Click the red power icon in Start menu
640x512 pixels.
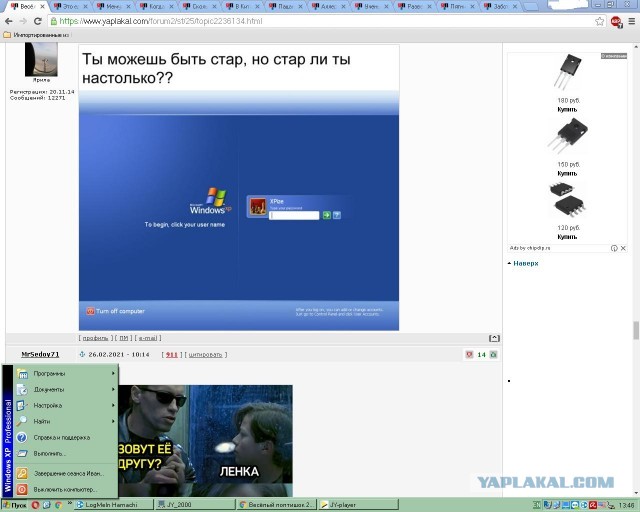(22, 489)
